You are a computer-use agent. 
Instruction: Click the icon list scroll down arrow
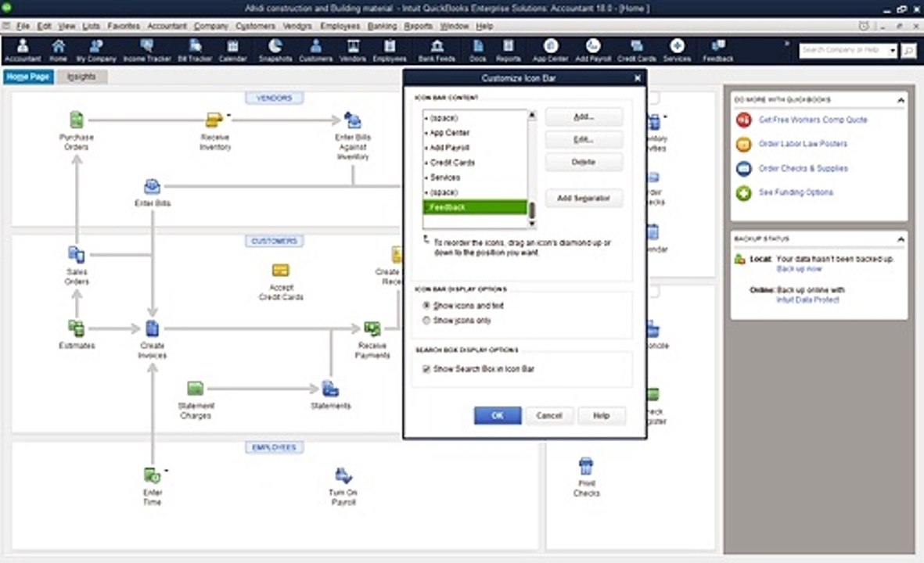[x=532, y=223]
